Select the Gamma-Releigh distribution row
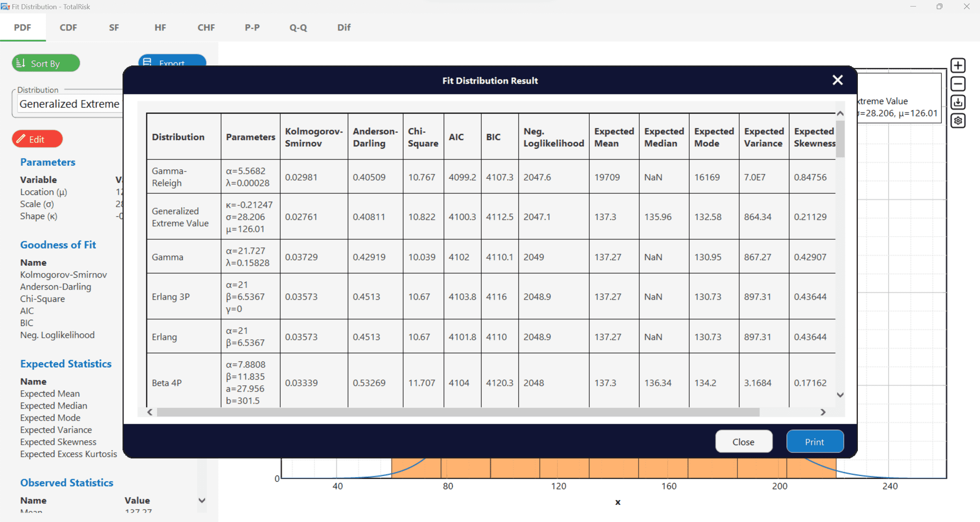980x522 pixels. point(491,177)
